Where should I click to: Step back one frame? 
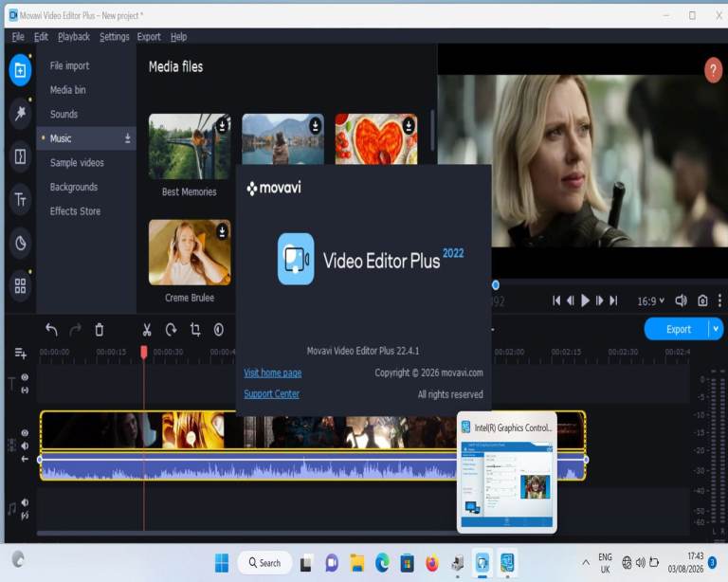pyautogui.click(x=571, y=300)
